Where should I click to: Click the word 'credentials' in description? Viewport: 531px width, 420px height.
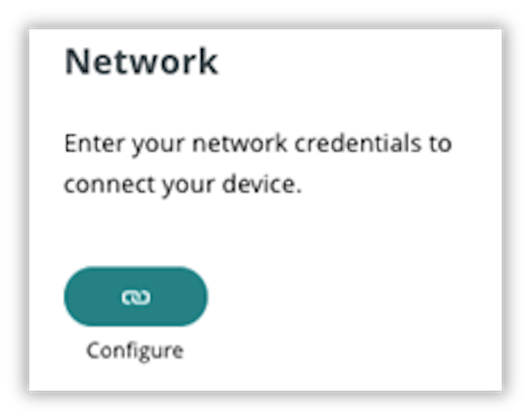[x=359, y=143]
